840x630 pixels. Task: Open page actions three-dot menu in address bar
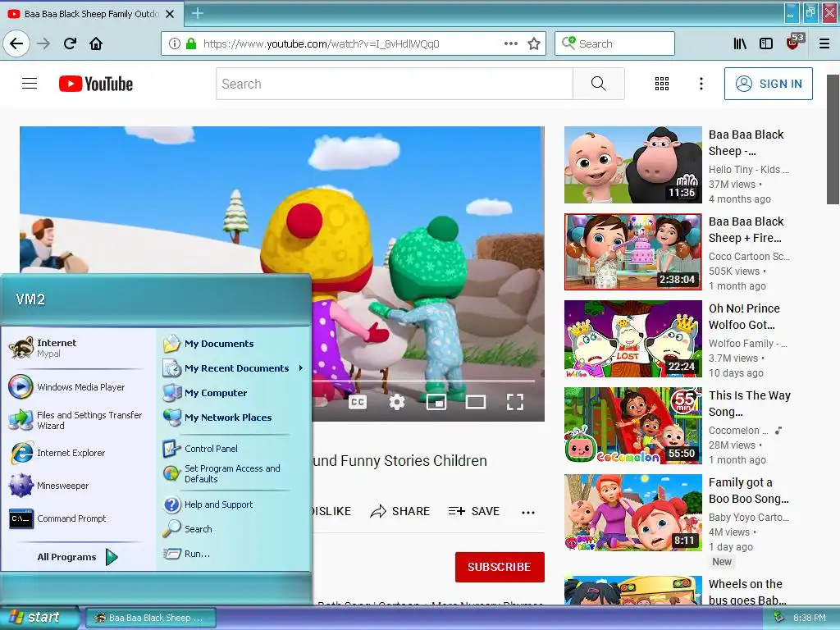point(511,43)
